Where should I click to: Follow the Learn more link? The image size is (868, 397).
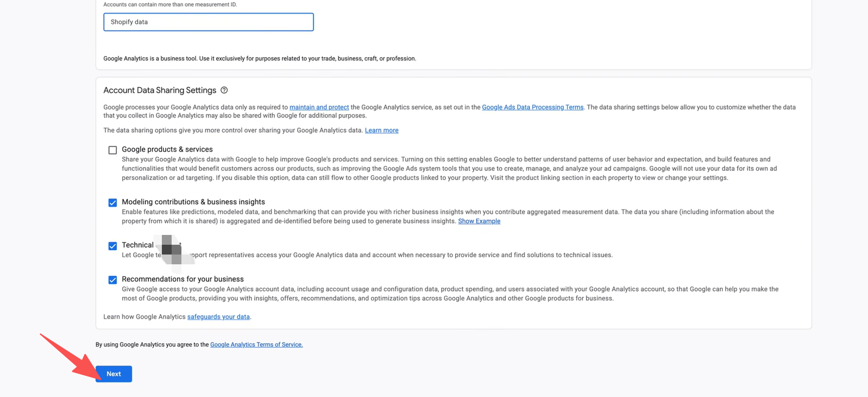[x=381, y=131]
